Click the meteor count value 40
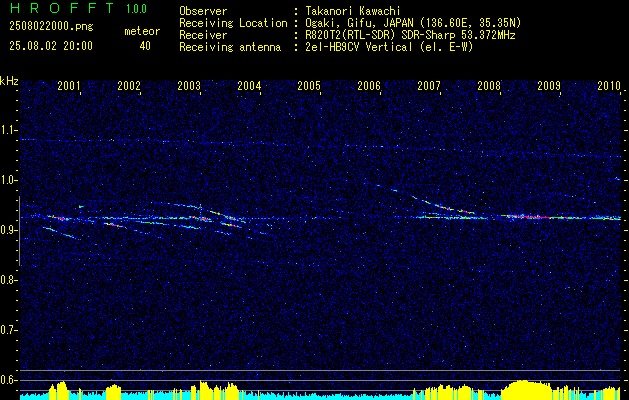 (x=145, y=46)
